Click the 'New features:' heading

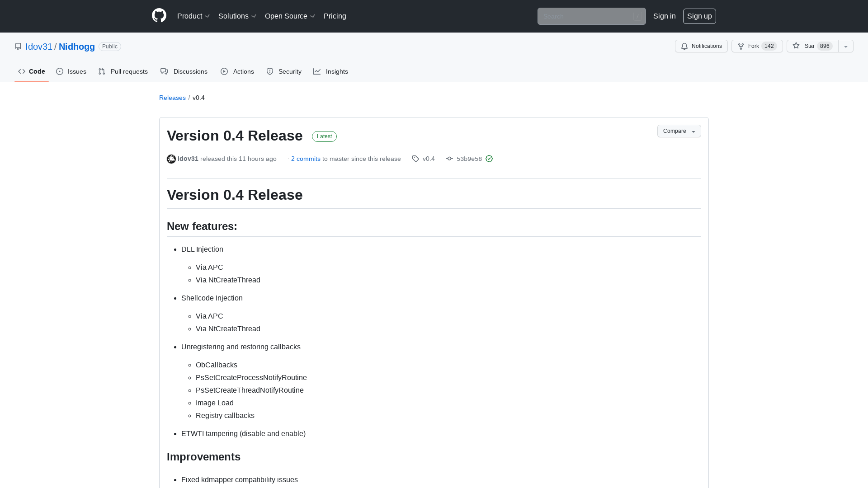(202, 226)
